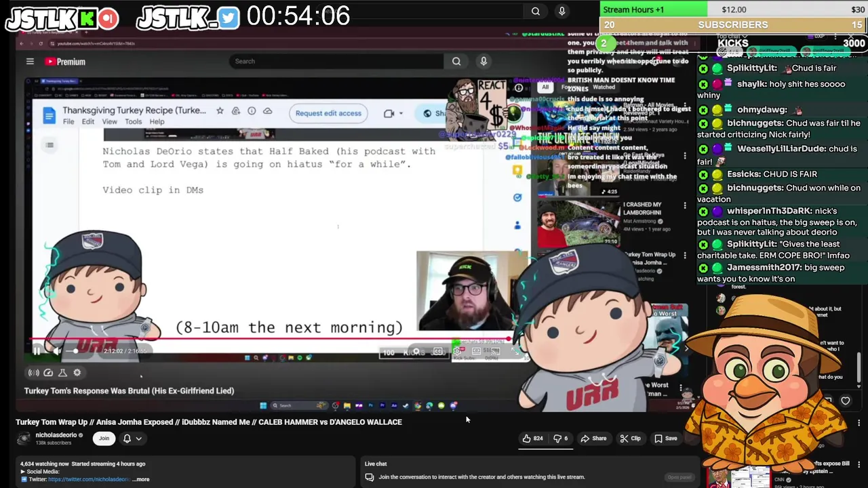868x488 pixels.
Task: Open the Share button in the Docs header
Action: (x=434, y=113)
